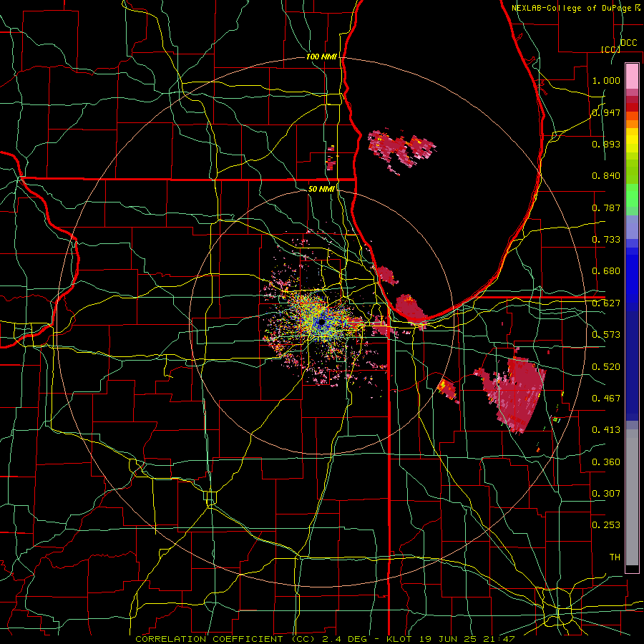
Task: Click the 0.253 legend value
Action: (606, 525)
